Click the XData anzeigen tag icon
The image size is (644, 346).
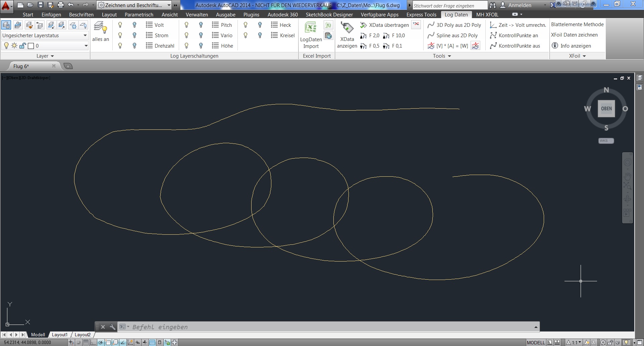[x=347, y=27]
